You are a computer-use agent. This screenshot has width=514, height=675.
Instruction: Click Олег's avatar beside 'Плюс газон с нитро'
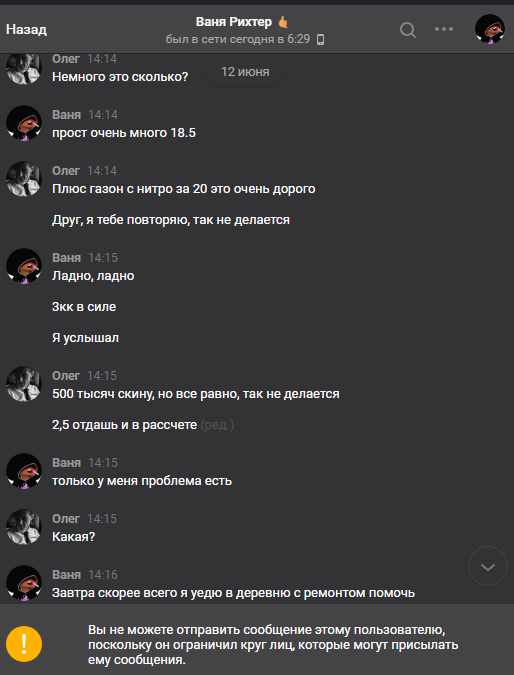tap(24, 179)
